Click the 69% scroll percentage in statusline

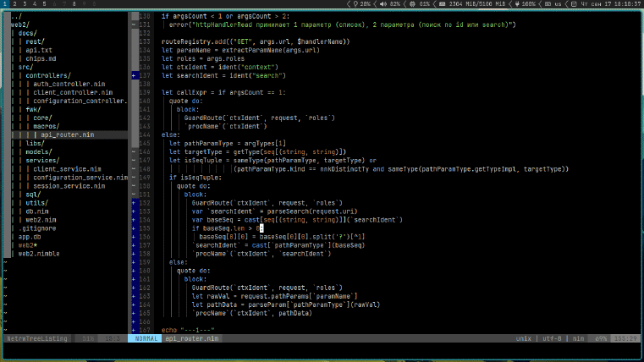coord(601,338)
